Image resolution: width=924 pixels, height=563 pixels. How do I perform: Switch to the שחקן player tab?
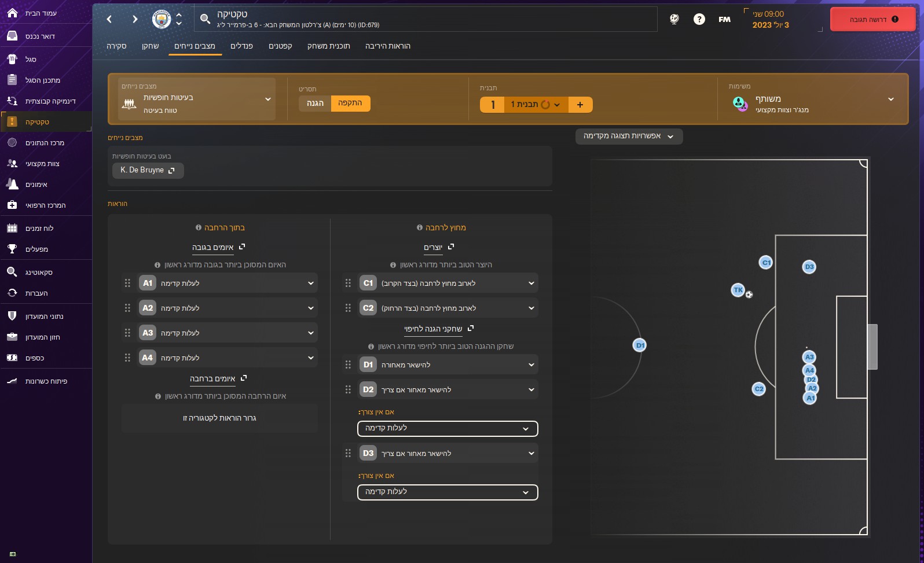pos(151,46)
